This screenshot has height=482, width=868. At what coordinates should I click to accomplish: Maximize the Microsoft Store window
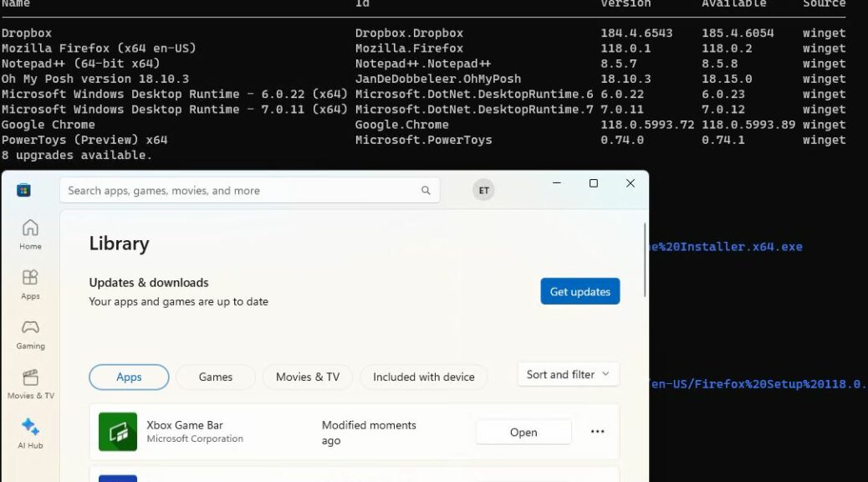594,183
